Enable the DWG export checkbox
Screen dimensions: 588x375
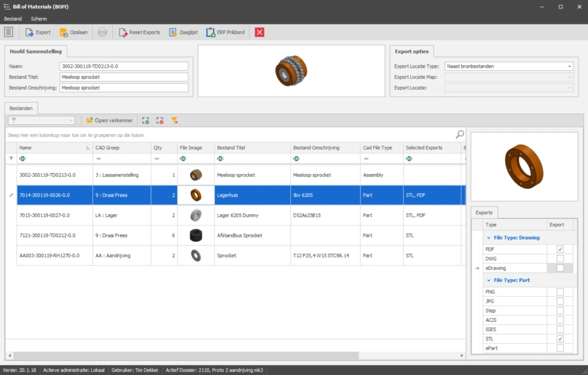point(560,259)
